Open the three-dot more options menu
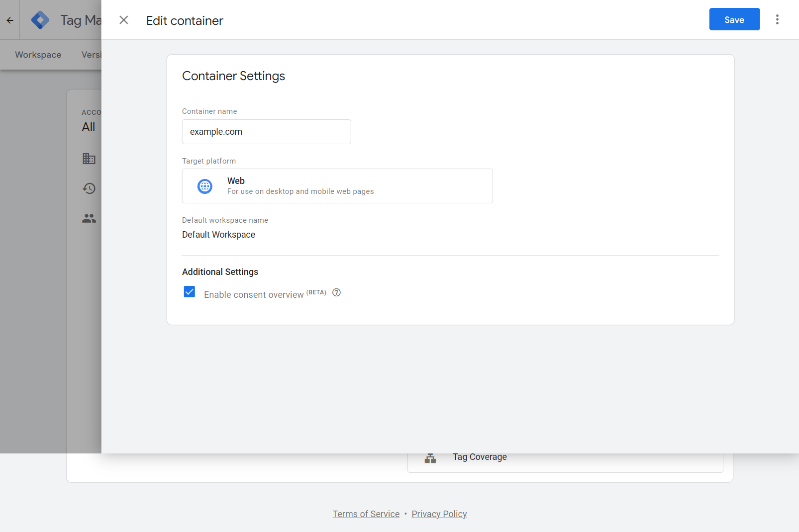 coord(777,20)
